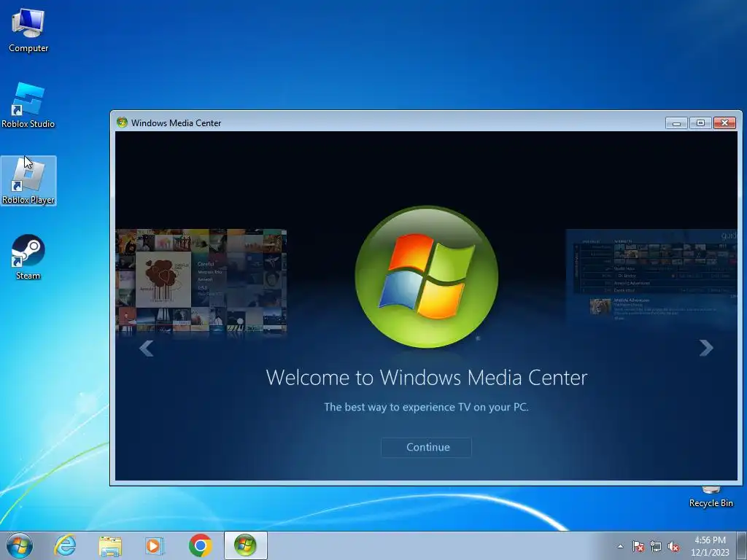Open Windows Media Player from the taskbar
747x560 pixels.
click(155, 545)
